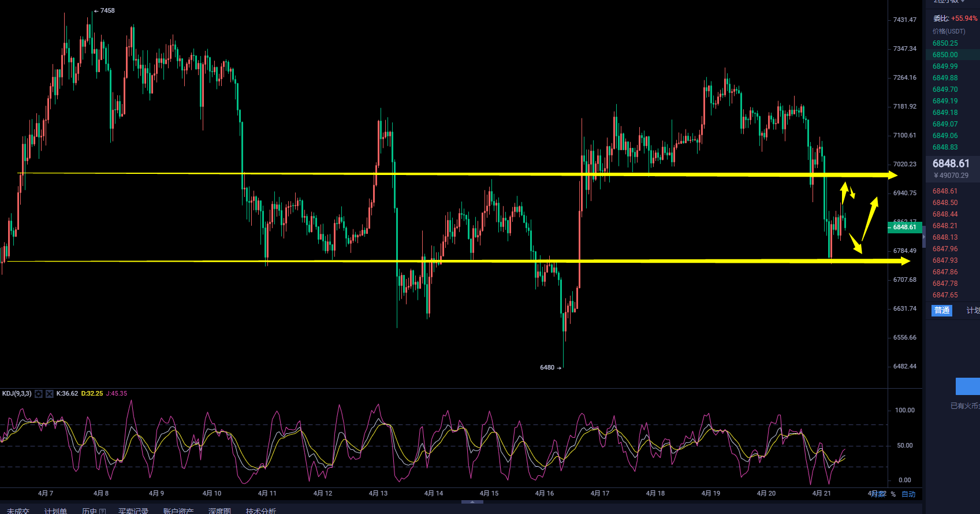
Task: Select order book price 6849.88
Action: (945, 78)
